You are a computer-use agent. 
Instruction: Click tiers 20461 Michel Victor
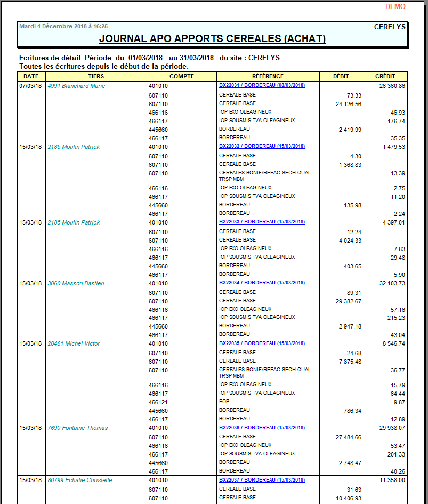(74, 344)
